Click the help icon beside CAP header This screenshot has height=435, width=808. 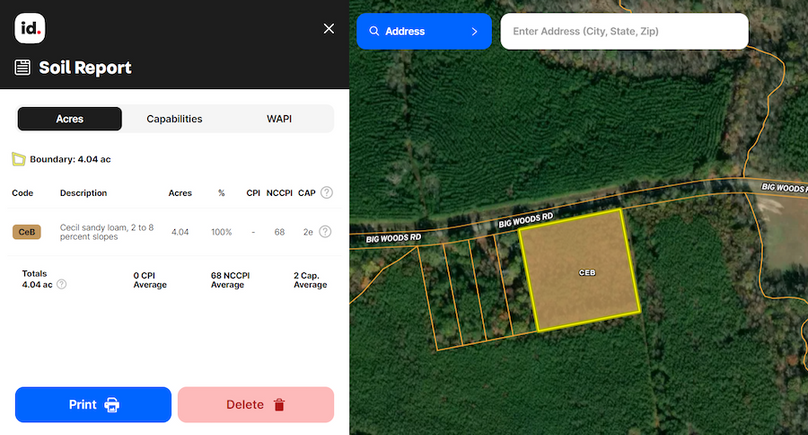point(326,193)
